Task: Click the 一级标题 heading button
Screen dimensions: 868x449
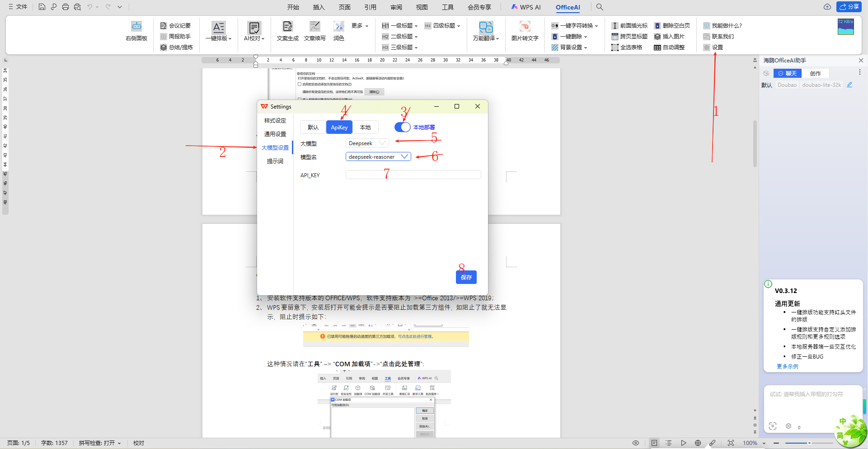Action: pos(400,26)
